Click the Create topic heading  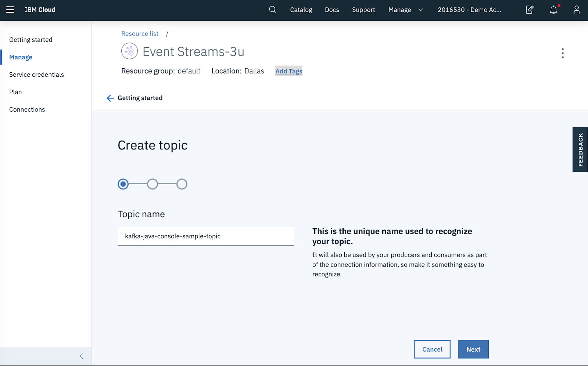tap(153, 145)
